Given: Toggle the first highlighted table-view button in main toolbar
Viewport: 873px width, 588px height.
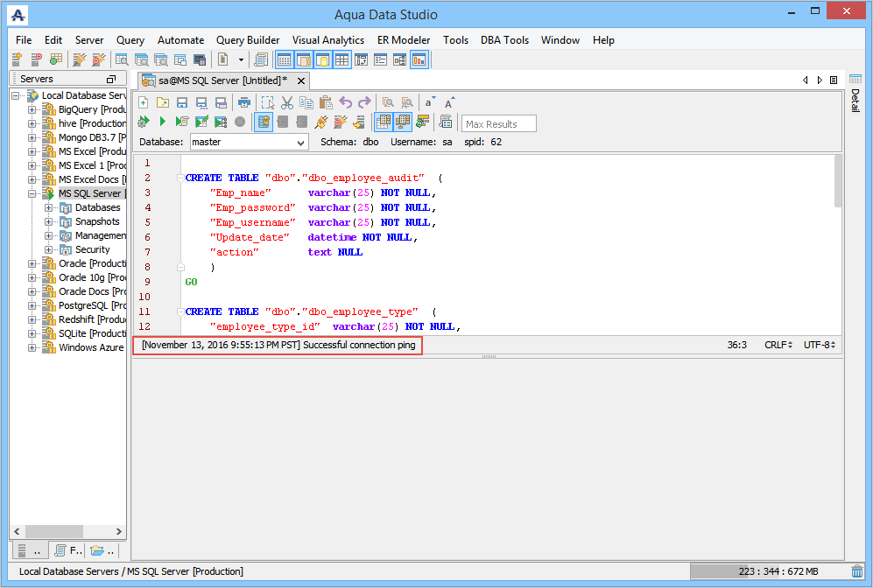Looking at the screenshot, I should pos(284,59).
